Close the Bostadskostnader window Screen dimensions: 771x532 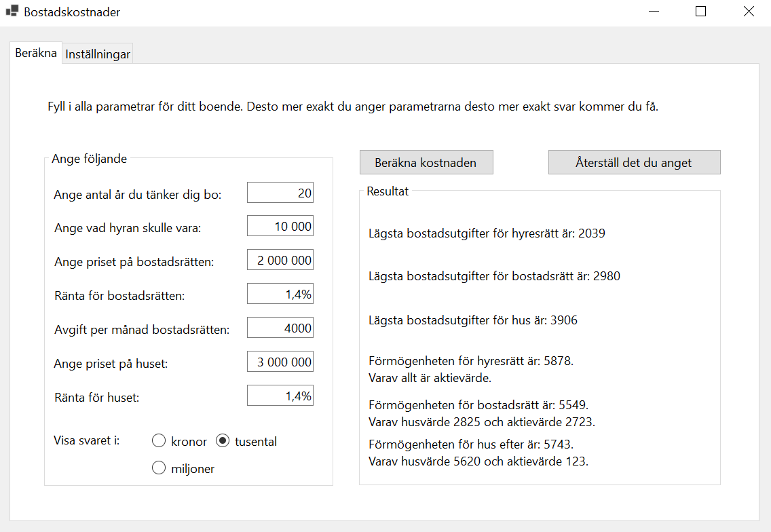[x=749, y=12]
